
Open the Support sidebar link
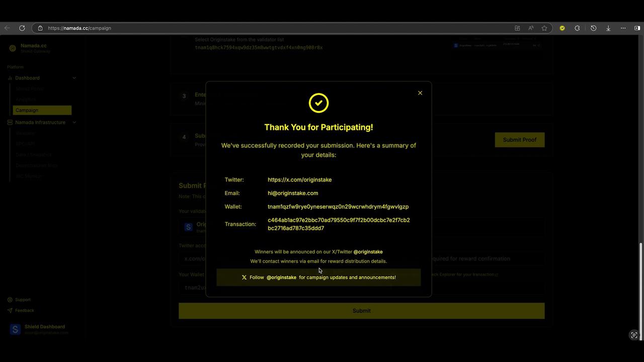19,300
